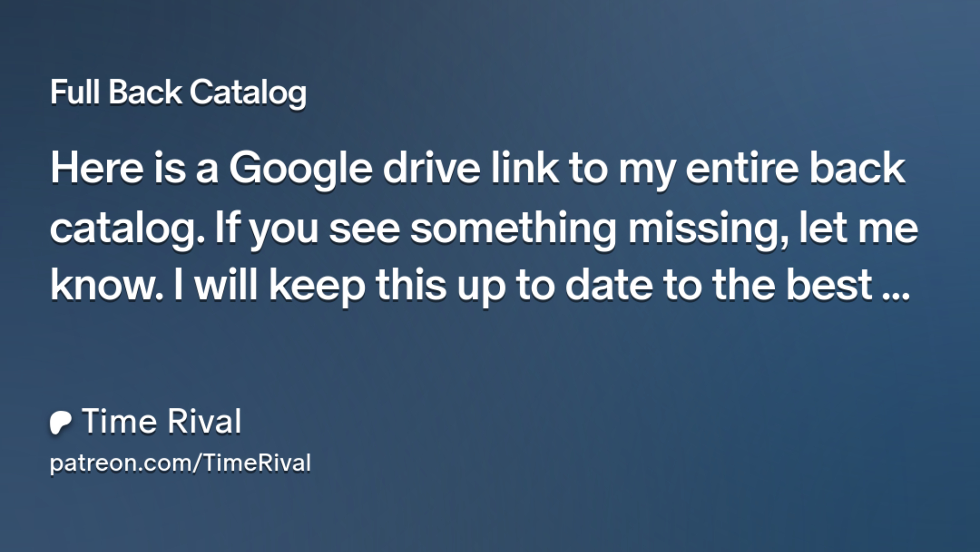Click the word "date" in the description

(x=609, y=286)
